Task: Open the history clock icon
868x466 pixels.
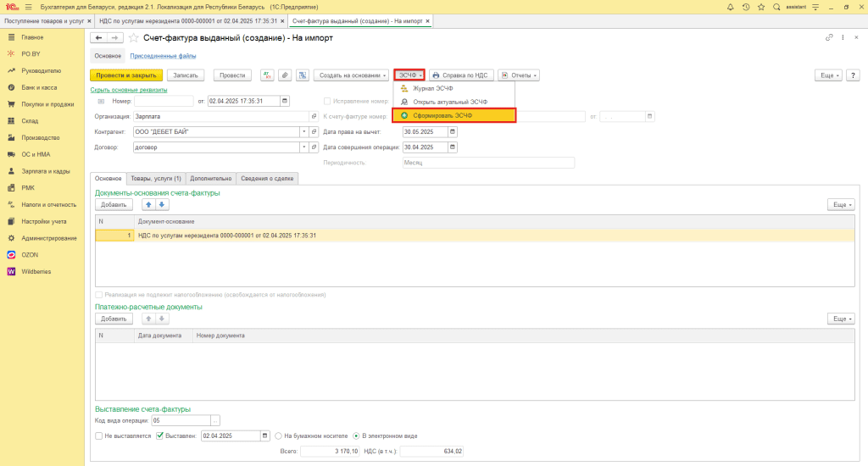Action: [x=746, y=7]
